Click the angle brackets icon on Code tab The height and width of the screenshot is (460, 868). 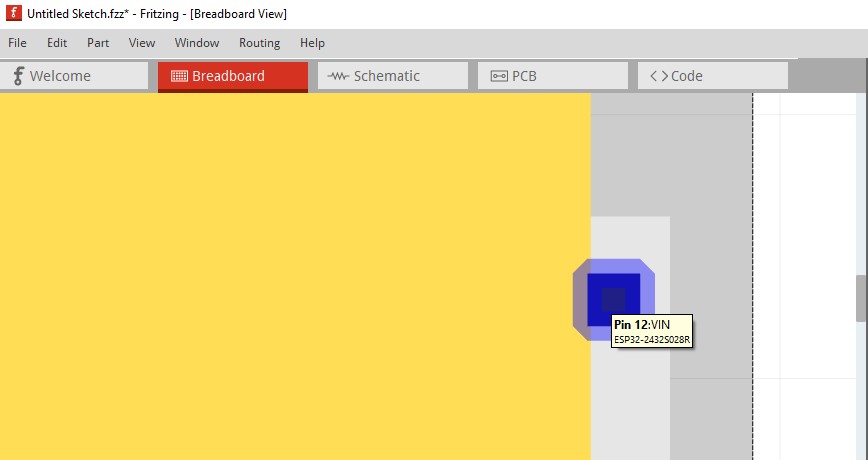(659, 76)
